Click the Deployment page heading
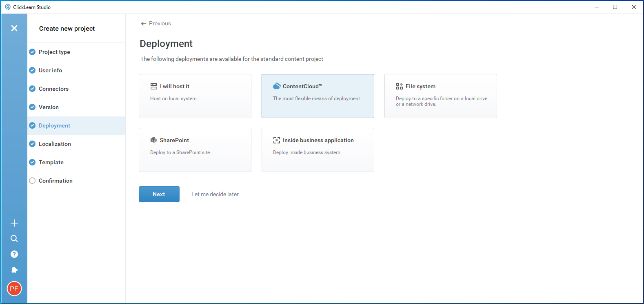 (166, 44)
